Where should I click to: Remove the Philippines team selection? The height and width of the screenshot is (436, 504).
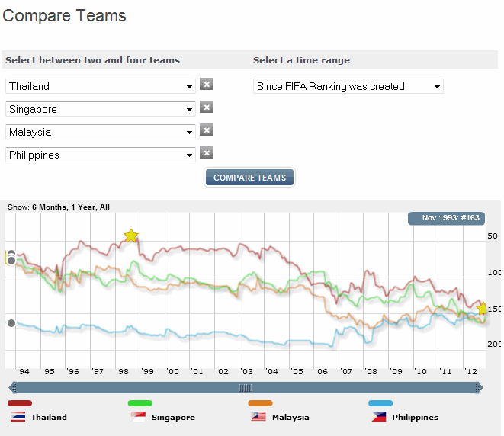click(x=207, y=153)
